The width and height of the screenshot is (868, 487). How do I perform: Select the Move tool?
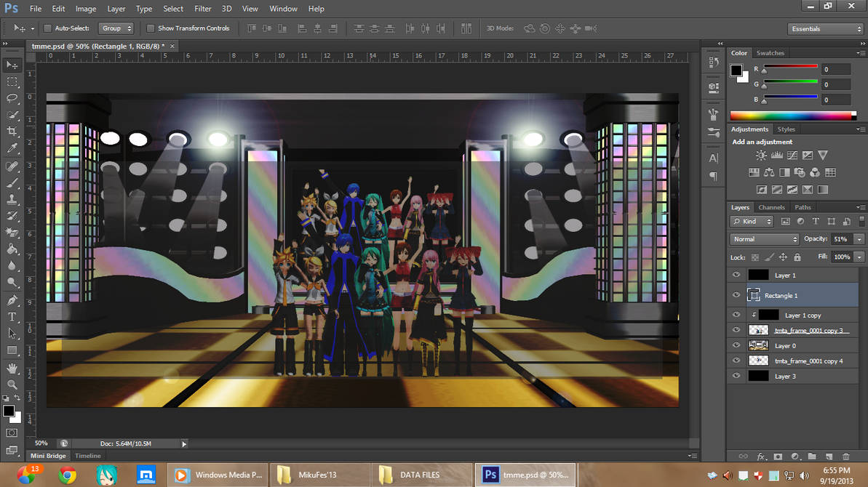pos(12,65)
